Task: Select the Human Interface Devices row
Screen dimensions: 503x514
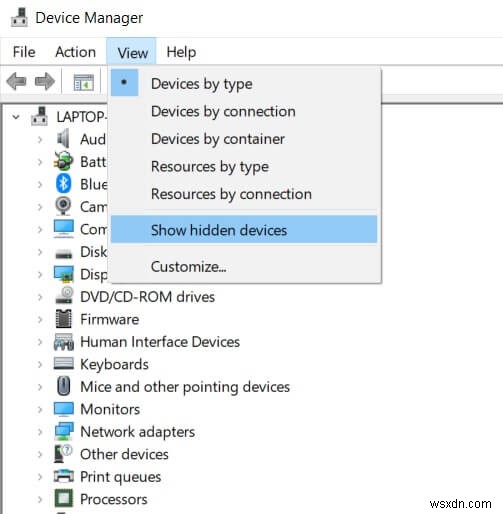Action: [x=160, y=342]
